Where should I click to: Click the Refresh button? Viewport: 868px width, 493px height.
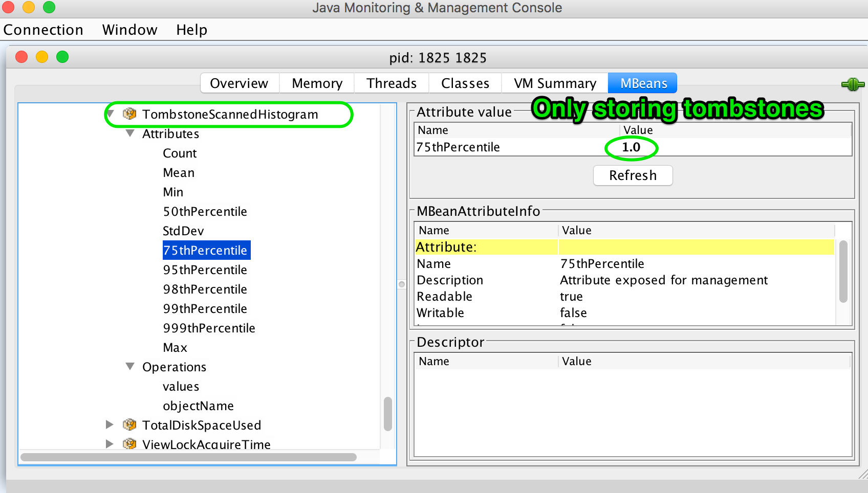coord(633,175)
